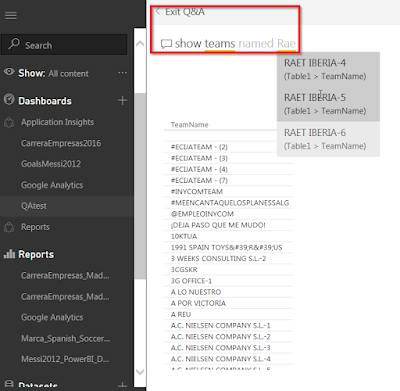Click the Reports bar chart icon
This screenshot has height=391, width=400.
(9, 254)
